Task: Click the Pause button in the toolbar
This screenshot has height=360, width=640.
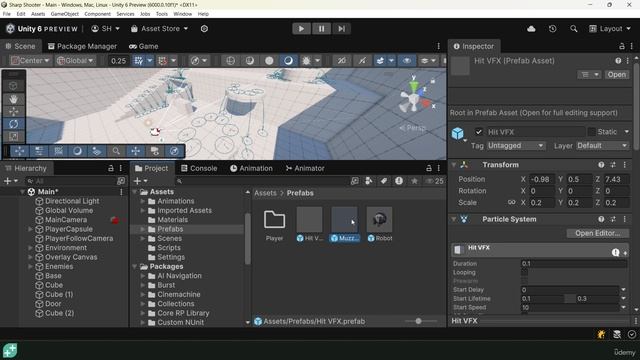Action: (x=321, y=29)
